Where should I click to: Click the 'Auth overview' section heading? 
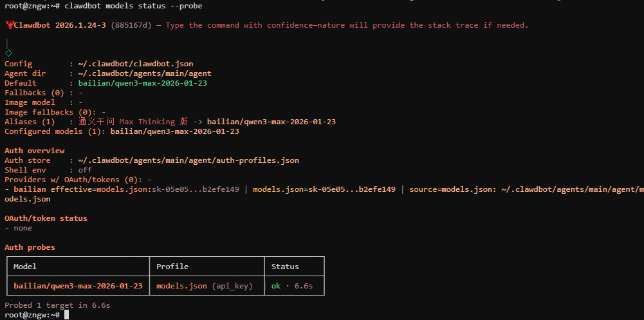click(x=35, y=151)
